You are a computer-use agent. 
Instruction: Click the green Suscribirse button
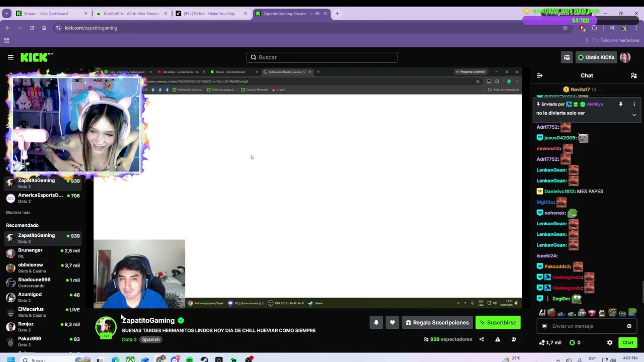click(498, 323)
